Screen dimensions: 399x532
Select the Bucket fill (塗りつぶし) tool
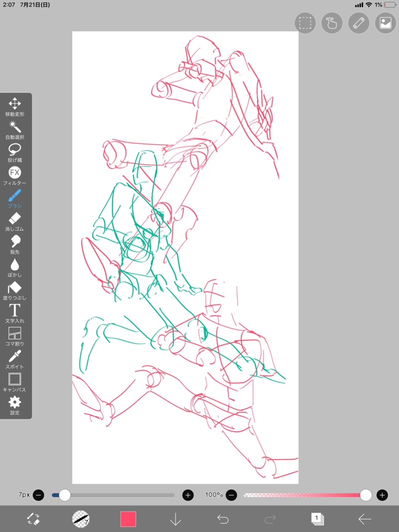click(x=14, y=291)
